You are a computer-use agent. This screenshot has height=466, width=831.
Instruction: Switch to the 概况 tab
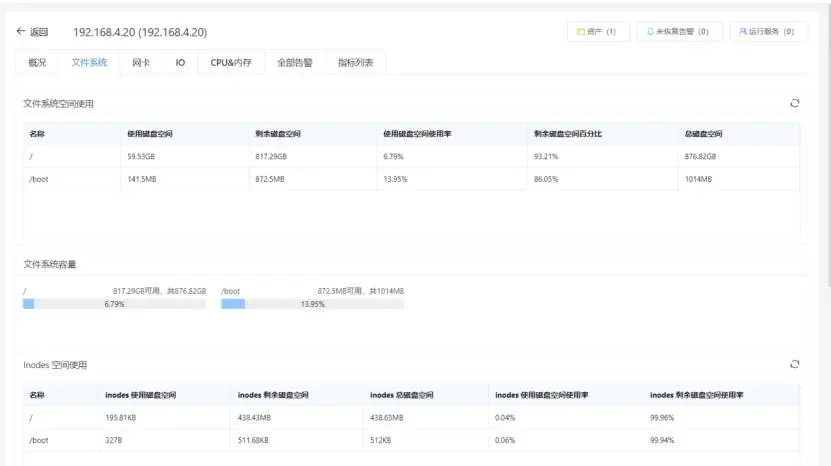(37, 63)
